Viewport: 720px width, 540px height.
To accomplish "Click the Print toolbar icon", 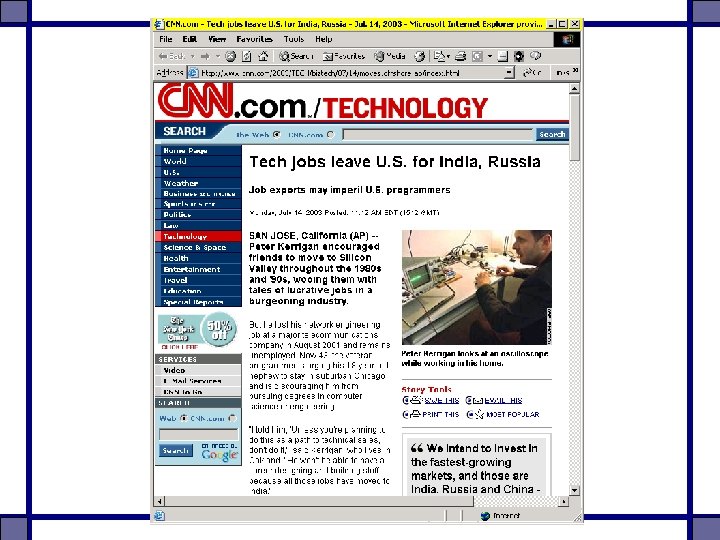I will pos(460,56).
